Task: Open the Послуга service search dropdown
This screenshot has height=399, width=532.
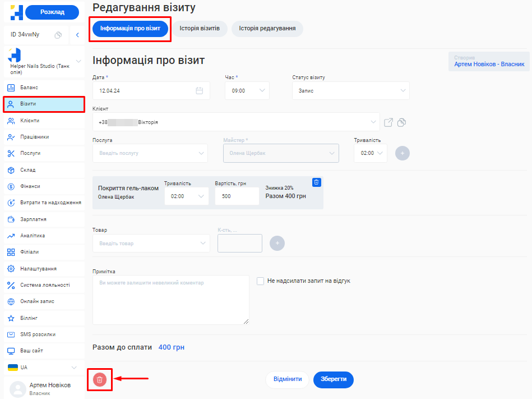Action: point(150,153)
